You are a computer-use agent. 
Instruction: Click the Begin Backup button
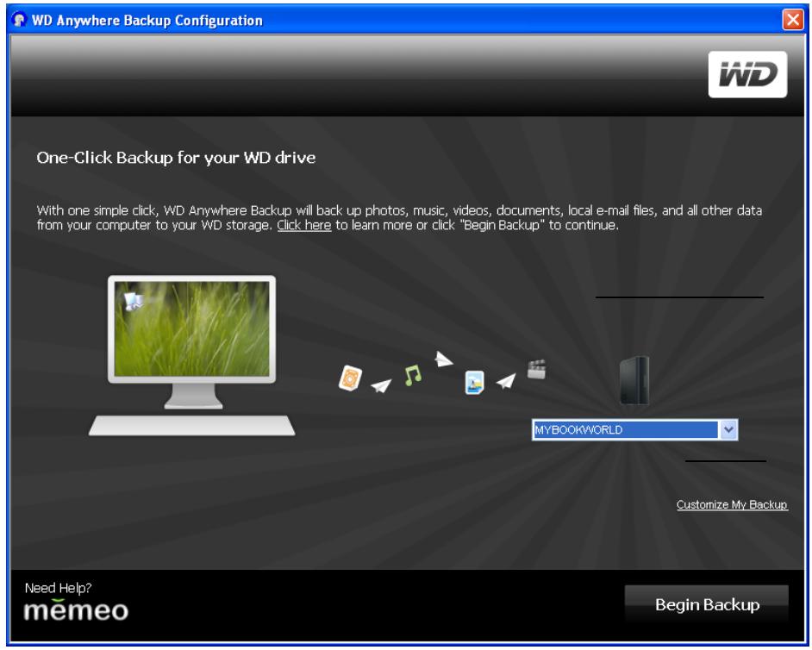pos(706,604)
